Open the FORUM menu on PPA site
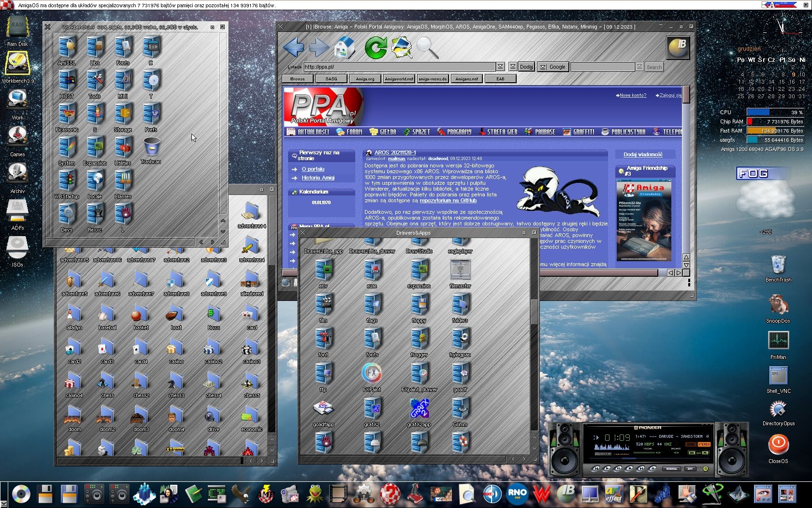Screen dimensions: 812x508 tap(349, 132)
